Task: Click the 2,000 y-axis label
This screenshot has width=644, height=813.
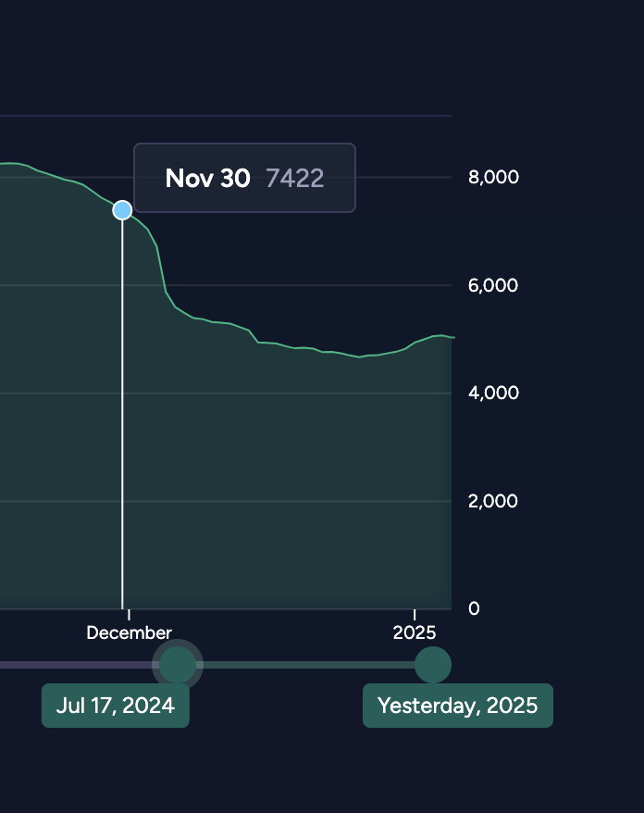Action: [493, 501]
